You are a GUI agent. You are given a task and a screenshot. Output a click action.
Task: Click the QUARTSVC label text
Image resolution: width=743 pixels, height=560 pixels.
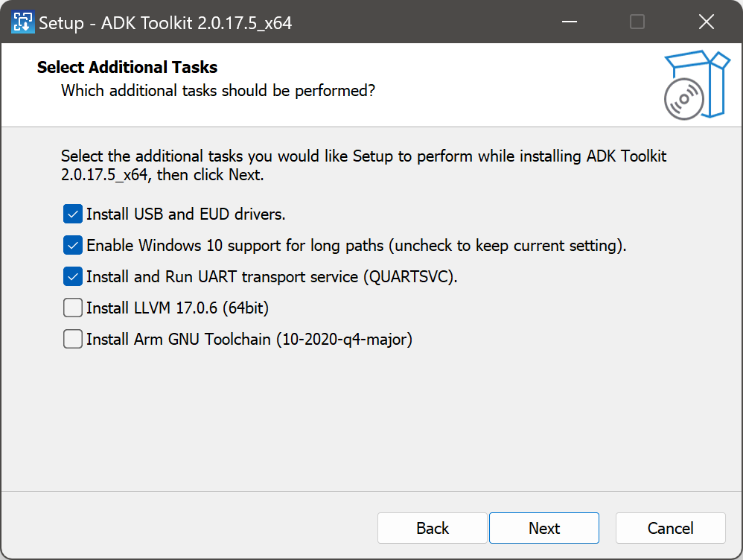(409, 277)
